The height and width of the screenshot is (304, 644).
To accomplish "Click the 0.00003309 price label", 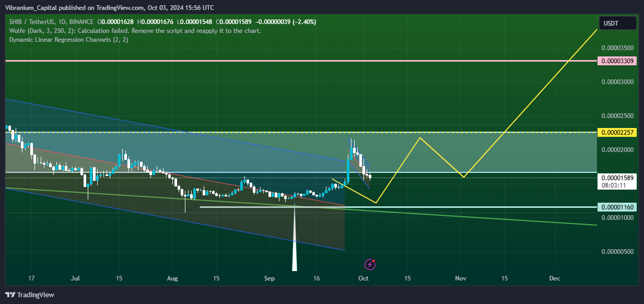I will pyautogui.click(x=618, y=61).
